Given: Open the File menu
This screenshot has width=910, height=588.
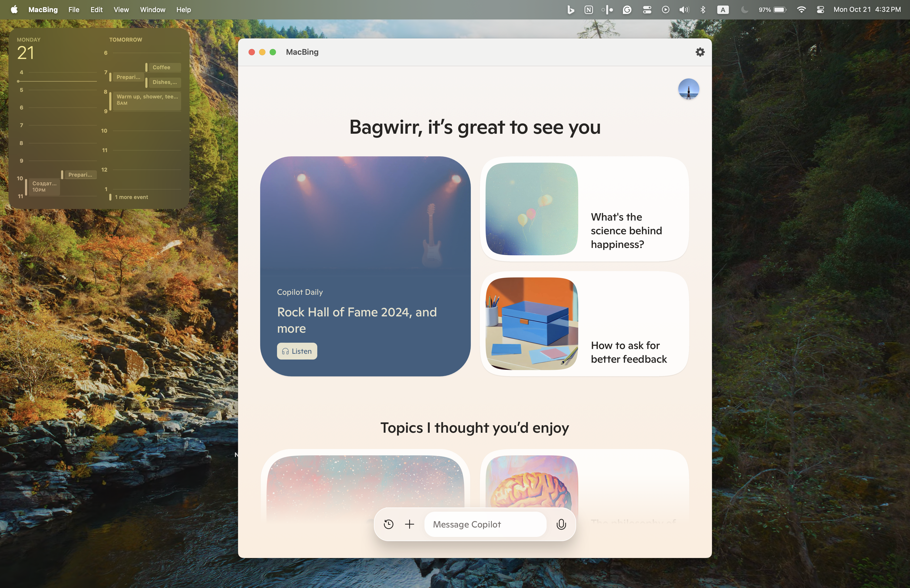Looking at the screenshot, I should coord(74,9).
